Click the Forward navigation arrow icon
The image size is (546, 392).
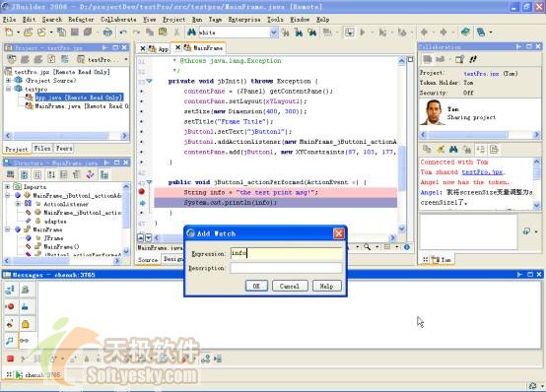click(x=444, y=33)
